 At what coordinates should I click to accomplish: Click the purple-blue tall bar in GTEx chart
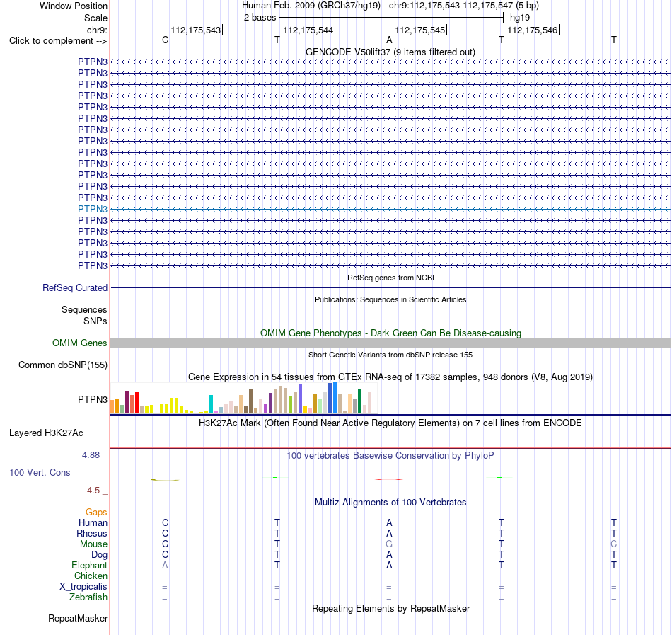click(301, 399)
